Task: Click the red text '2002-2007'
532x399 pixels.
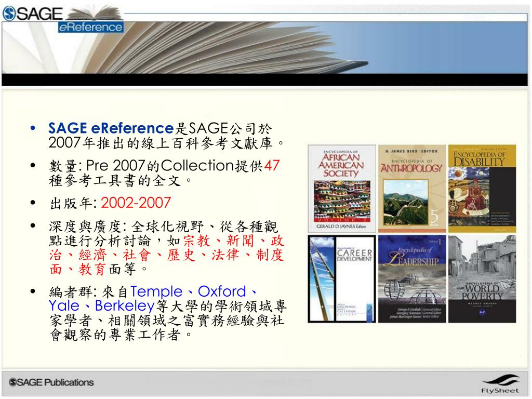Action: point(136,203)
